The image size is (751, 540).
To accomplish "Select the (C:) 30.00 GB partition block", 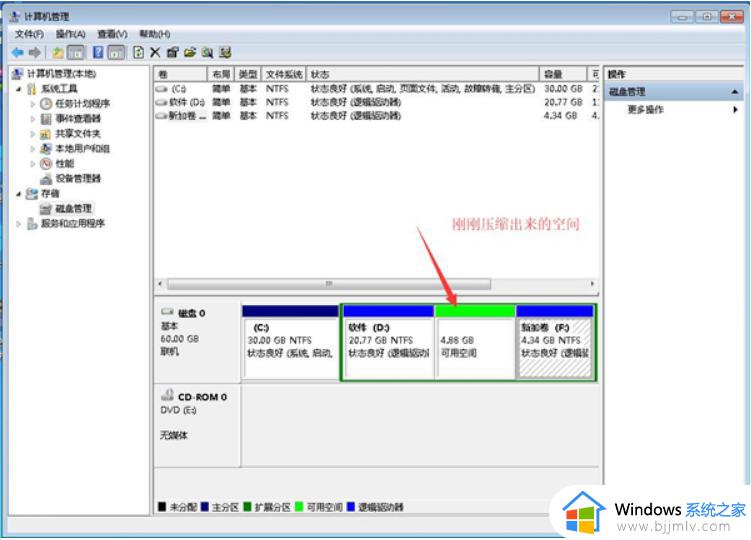I will pyautogui.click(x=290, y=343).
